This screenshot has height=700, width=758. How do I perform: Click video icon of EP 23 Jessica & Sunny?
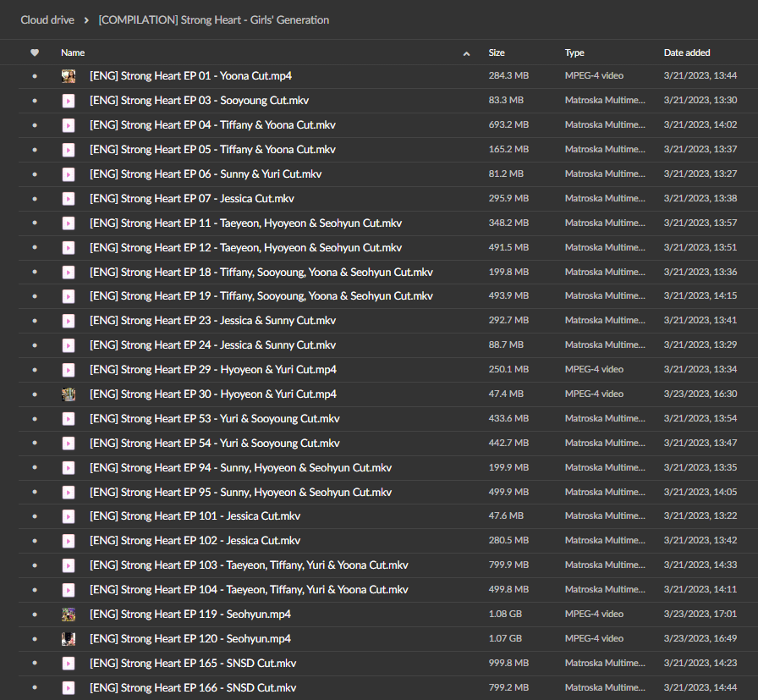[69, 321]
